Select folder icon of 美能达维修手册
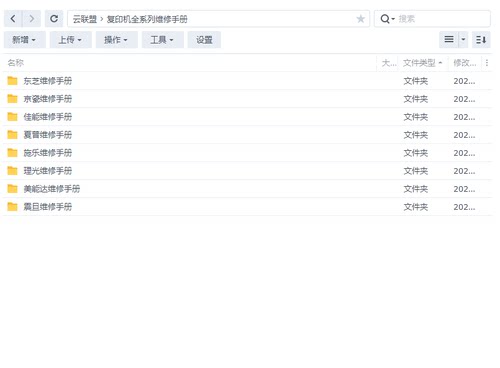 [12, 189]
